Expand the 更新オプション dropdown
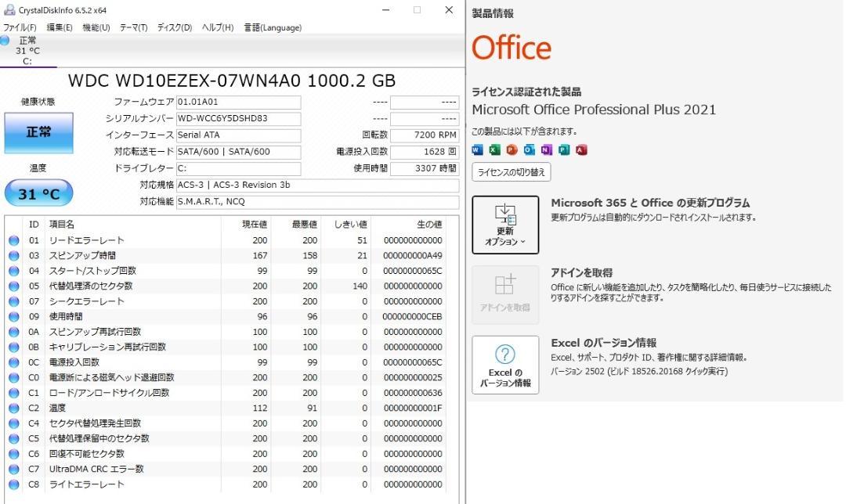The width and height of the screenshot is (846, 504). 505,225
